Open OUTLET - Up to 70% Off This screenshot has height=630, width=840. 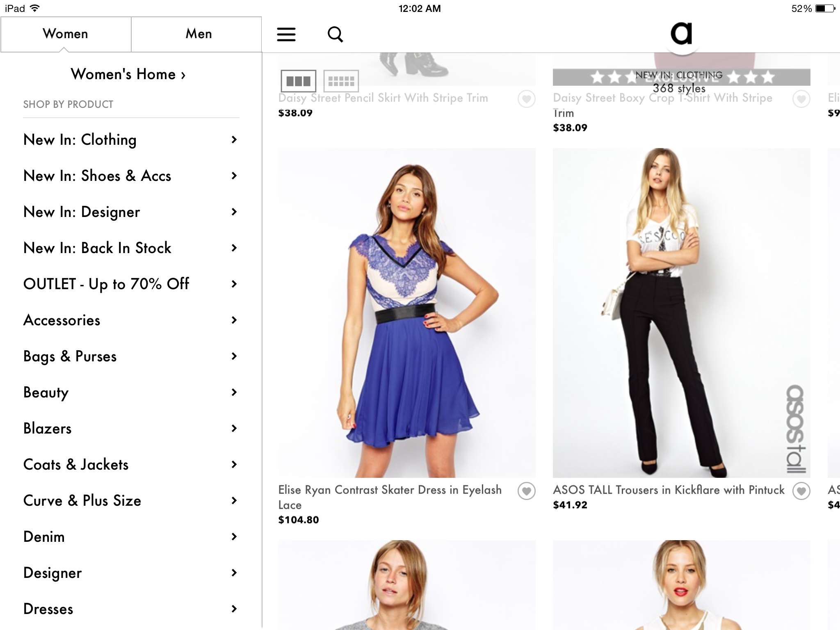pyautogui.click(x=131, y=284)
